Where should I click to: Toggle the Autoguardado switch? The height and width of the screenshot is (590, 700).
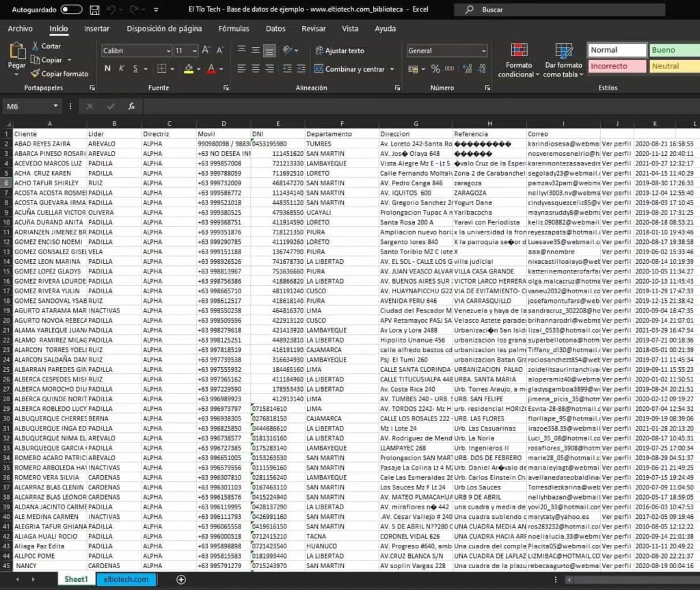click(71, 10)
